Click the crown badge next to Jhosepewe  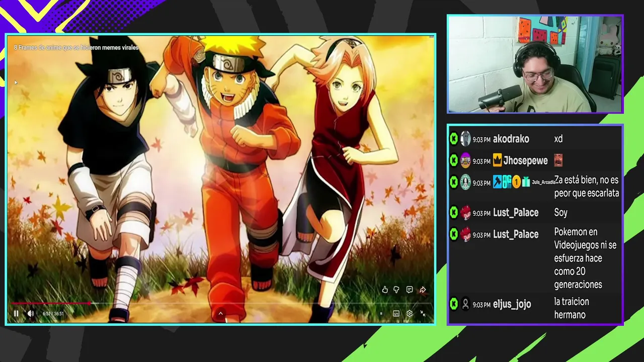coord(498,160)
